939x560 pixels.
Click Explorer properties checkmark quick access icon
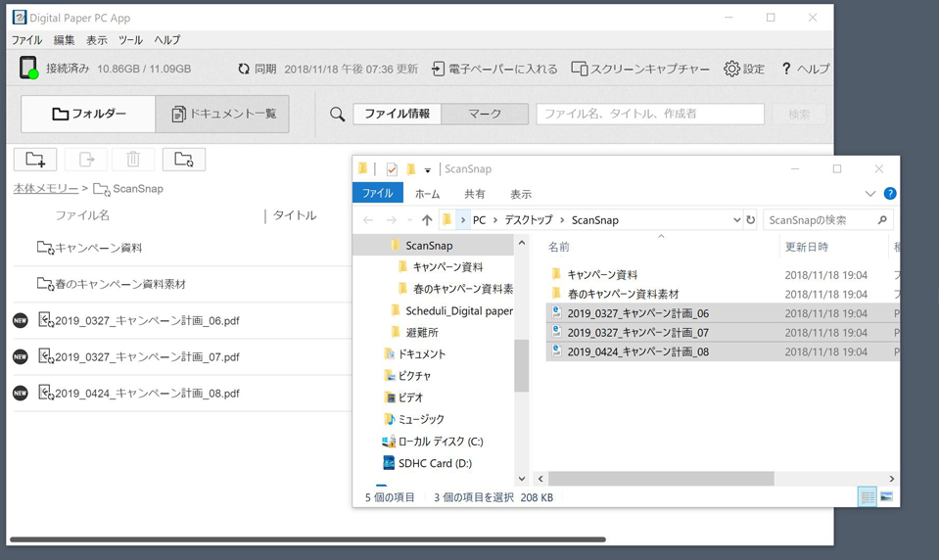pyautogui.click(x=392, y=169)
